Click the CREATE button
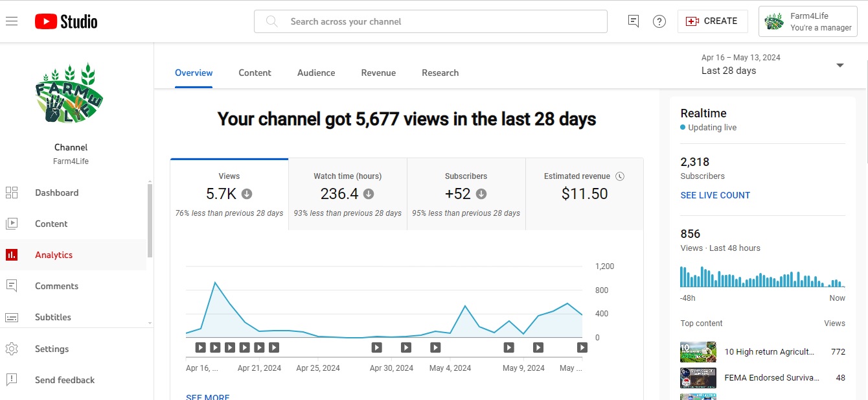Image resolution: width=868 pixels, height=400 pixels. (713, 21)
